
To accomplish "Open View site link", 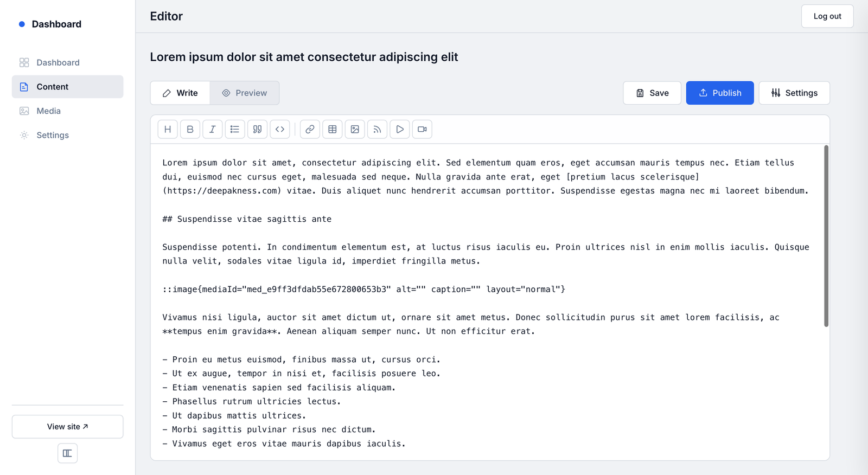I will (67, 427).
